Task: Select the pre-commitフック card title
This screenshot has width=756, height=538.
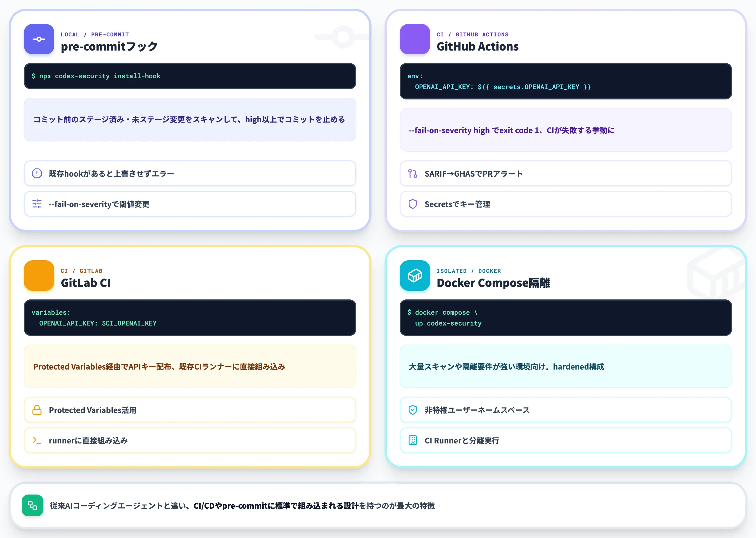Action: [109, 46]
